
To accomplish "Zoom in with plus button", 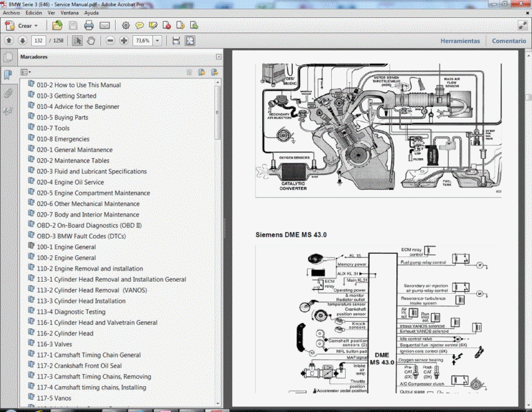I will pos(124,41).
